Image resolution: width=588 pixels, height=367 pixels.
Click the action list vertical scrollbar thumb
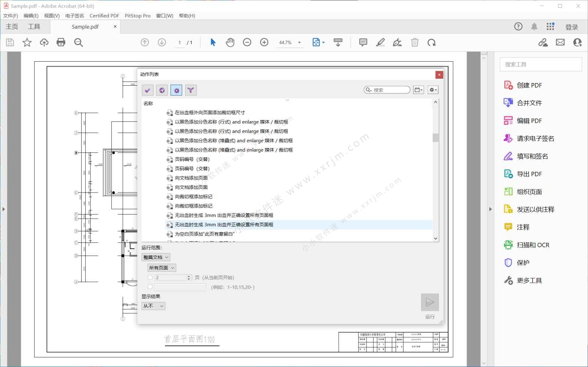coord(435,137)
